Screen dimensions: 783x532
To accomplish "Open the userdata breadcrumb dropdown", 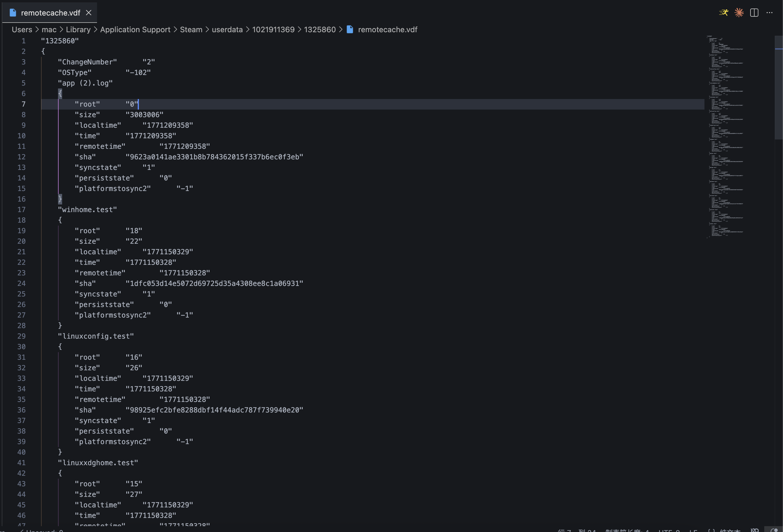I will click(x=227, y=29).
